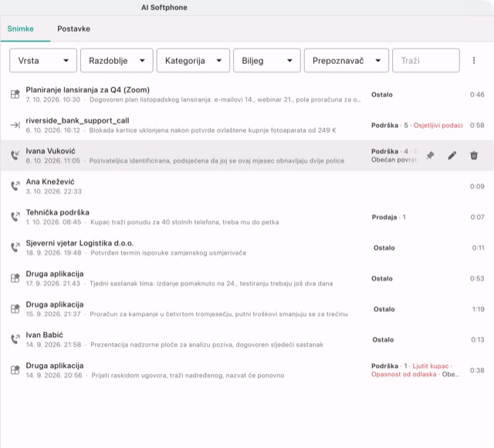Click the Ostalo label on Ivan Babić row
494x448 pixels.
[383, 340]
